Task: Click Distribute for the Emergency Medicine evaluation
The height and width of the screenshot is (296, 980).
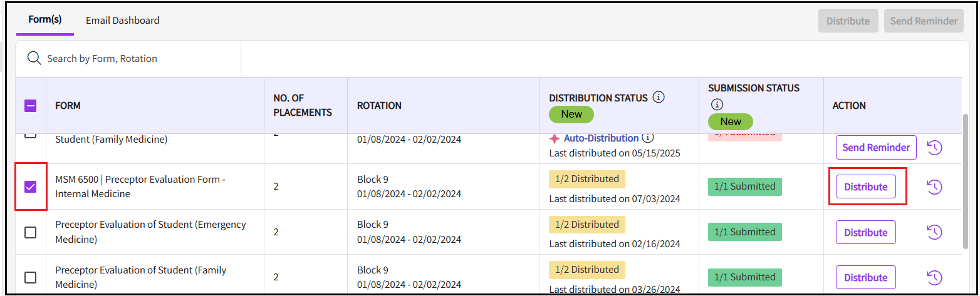Action: [x=865, y=232]
